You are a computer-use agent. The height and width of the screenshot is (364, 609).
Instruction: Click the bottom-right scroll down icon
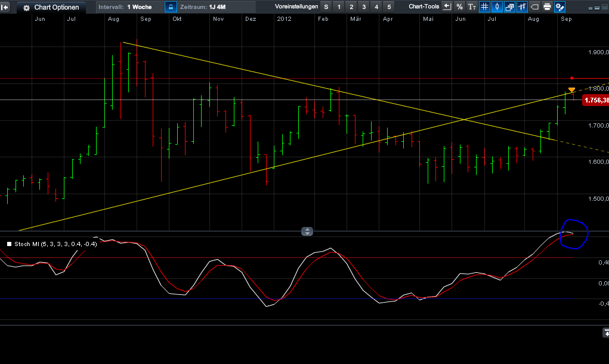[606, 332]
